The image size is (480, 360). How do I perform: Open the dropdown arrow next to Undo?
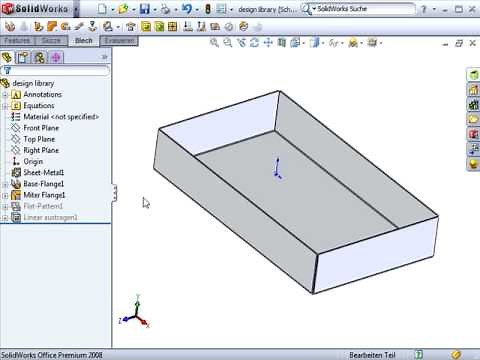[197, 10]
